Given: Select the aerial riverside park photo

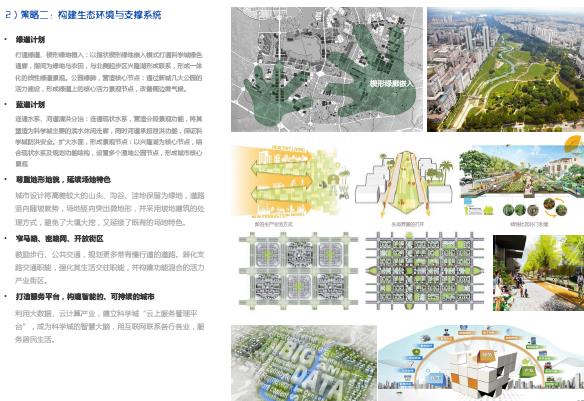Looking at the screenshot, I should click(505, 69).
